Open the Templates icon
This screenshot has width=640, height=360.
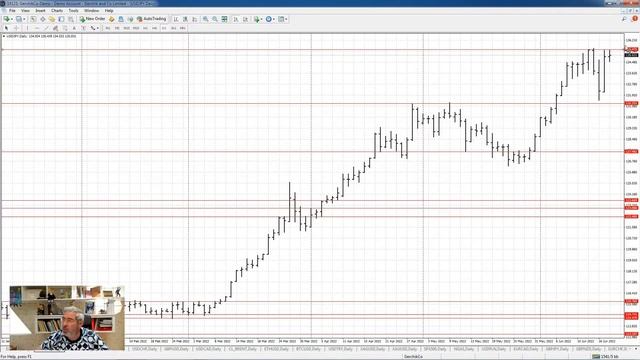(x=281, y=19)
